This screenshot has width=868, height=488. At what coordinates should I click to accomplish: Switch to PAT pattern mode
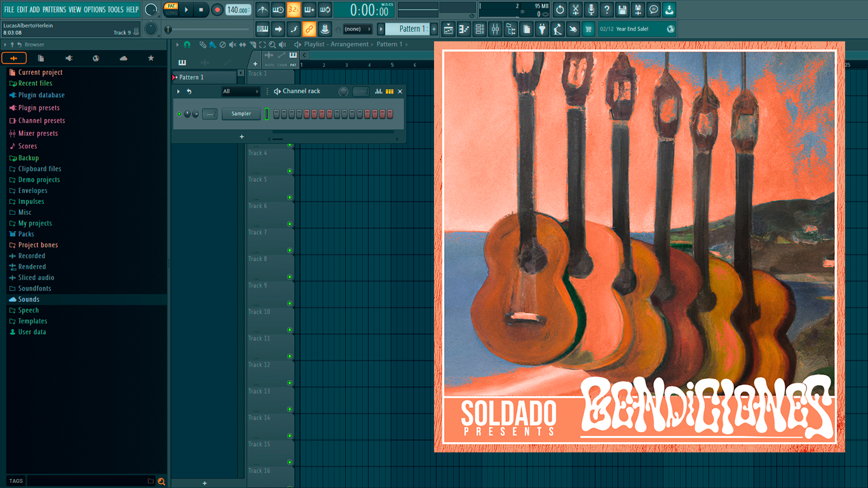(x=172, y=6)
